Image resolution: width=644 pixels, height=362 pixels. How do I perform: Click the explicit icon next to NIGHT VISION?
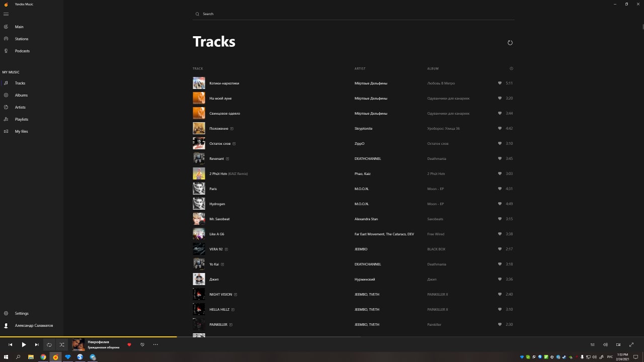coord(235,294)
